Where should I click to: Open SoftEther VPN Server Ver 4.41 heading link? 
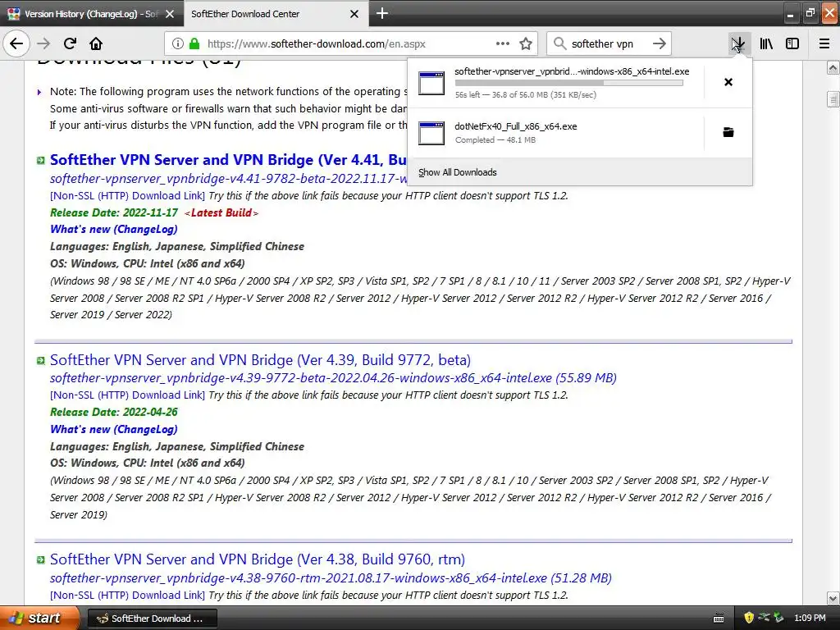[228, 160]
